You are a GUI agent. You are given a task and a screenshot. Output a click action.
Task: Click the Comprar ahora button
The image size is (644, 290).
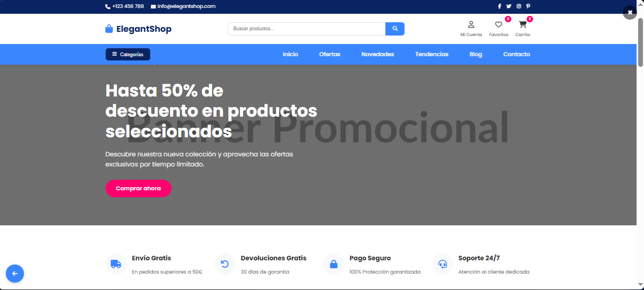click(x=139, y=188)
